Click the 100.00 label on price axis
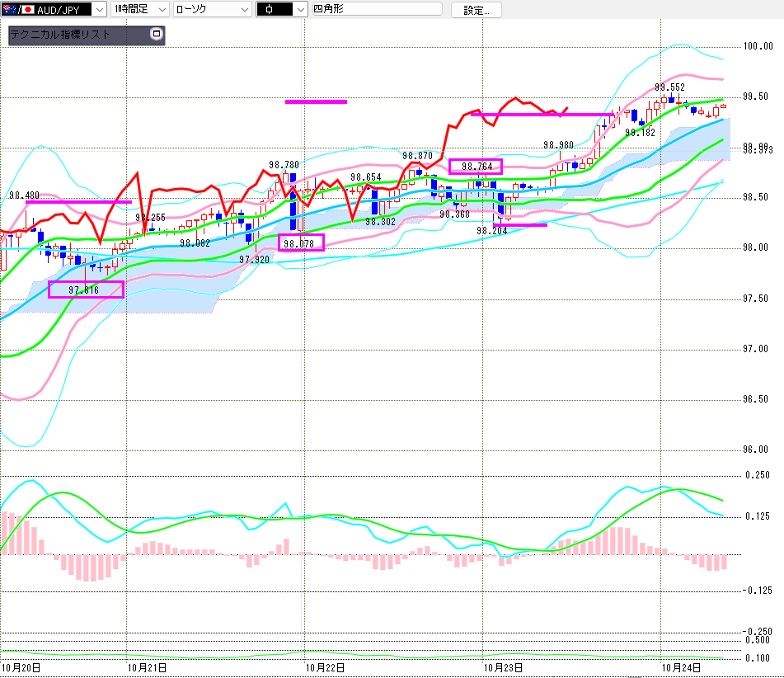 [757, 46]
